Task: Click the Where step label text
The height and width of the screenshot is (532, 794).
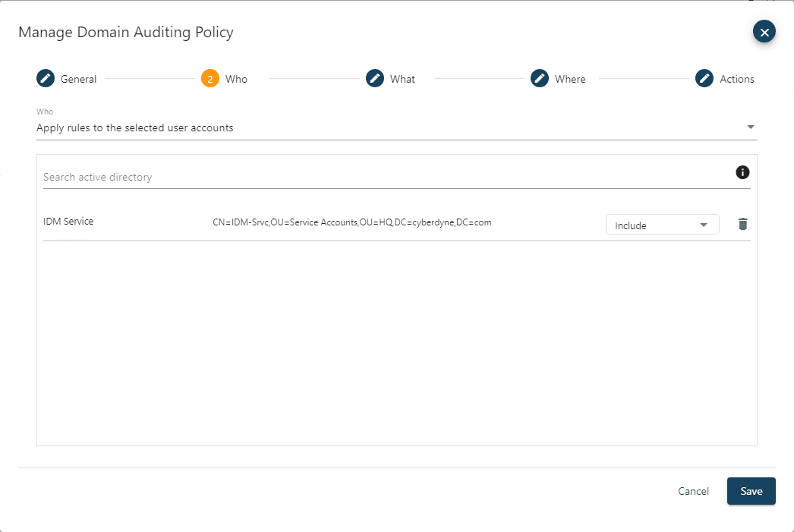Action: [572, 78]
